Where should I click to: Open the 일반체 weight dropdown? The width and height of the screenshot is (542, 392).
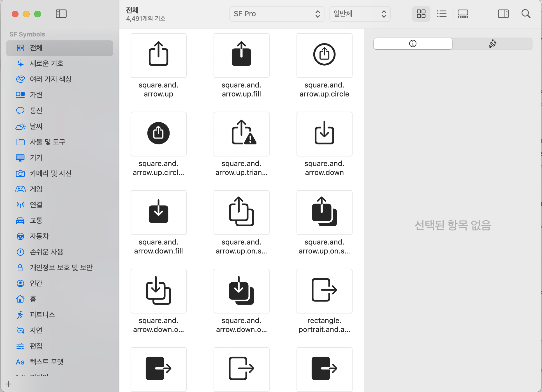coord(360,14)
